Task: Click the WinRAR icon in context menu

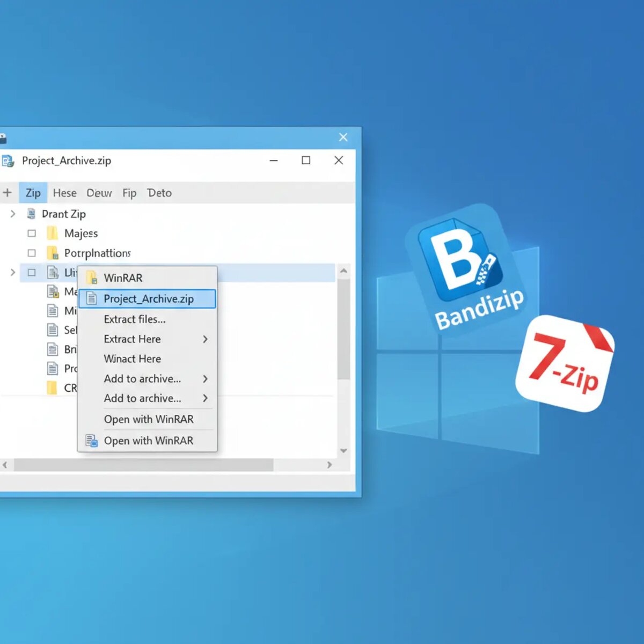Action: [92, 277]
